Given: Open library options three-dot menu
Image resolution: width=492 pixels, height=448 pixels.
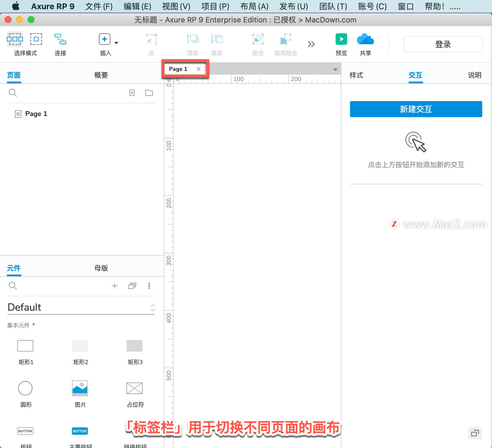Looking at the screenshot, I should point(149,286).
